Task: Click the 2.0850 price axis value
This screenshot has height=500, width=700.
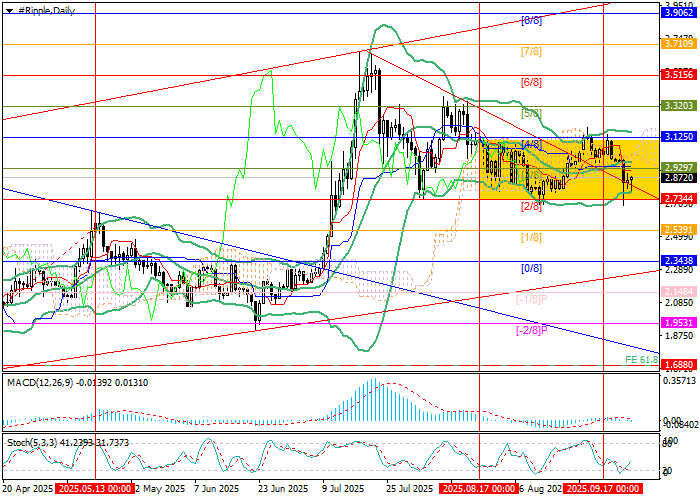Action: click(x=677, y=303)
